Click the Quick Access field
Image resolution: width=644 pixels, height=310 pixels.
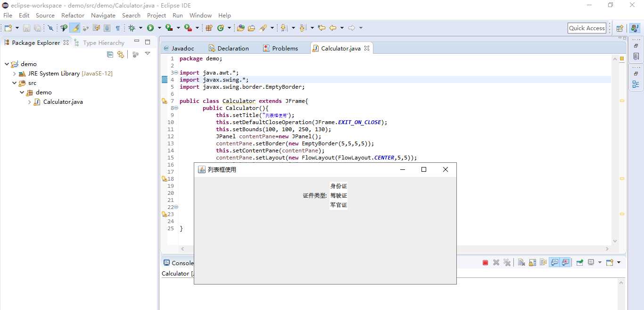tap(586, 28)
